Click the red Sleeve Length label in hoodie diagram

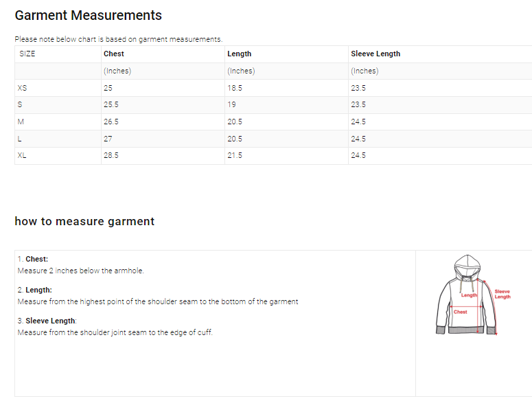(502, 294)
